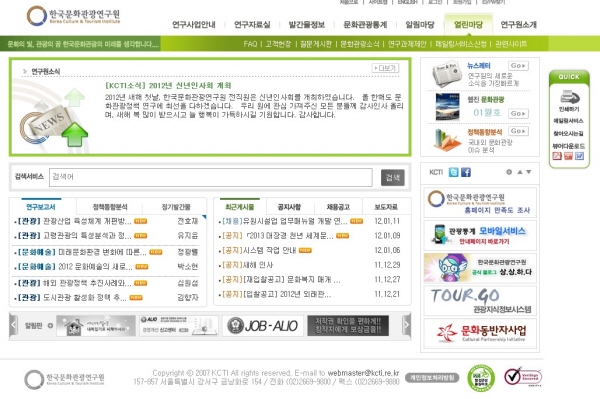
Task: Switch to the 보도자료 tab
Action: tap(386, 207)
